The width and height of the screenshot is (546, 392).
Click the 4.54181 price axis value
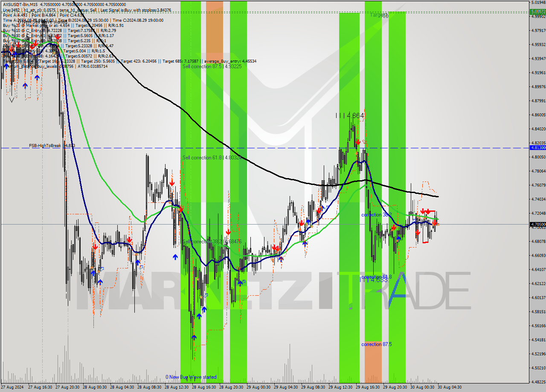coord(538,340)
